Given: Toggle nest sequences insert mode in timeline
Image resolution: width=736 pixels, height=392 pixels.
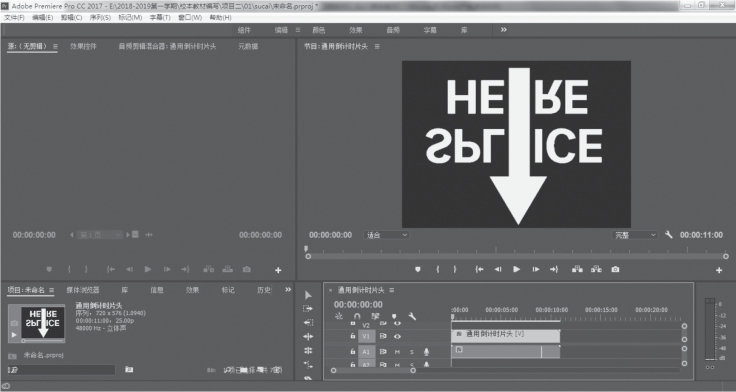Looking at the screenshot, I should click(338, 316).
